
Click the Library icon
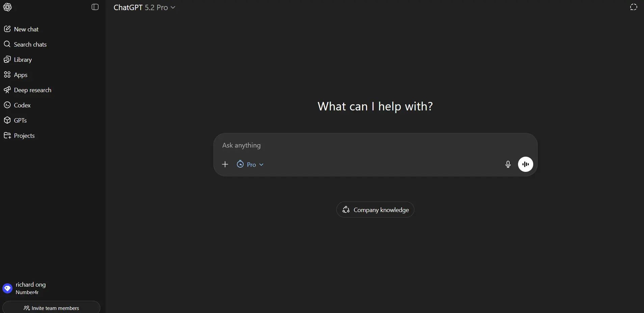(x=7, y=59)
